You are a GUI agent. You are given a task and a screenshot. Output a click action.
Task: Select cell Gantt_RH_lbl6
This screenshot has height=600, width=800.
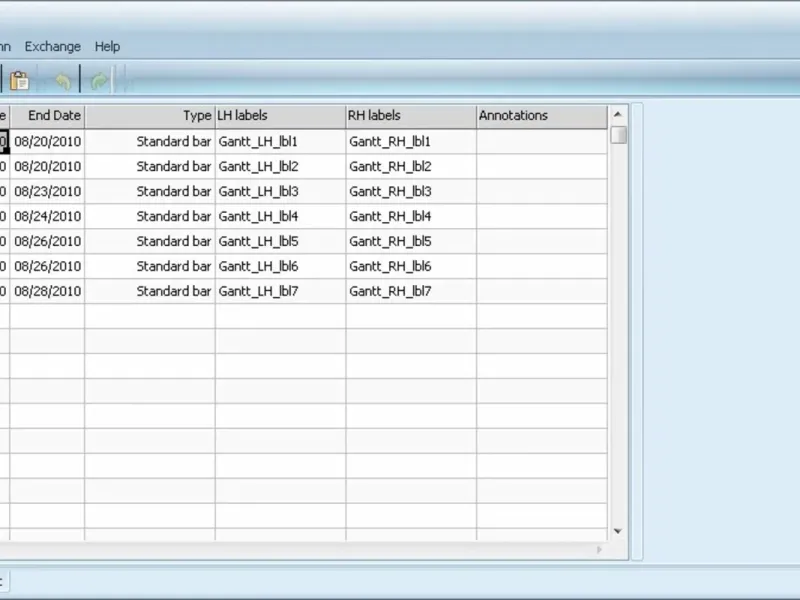[x=411, y=266]
